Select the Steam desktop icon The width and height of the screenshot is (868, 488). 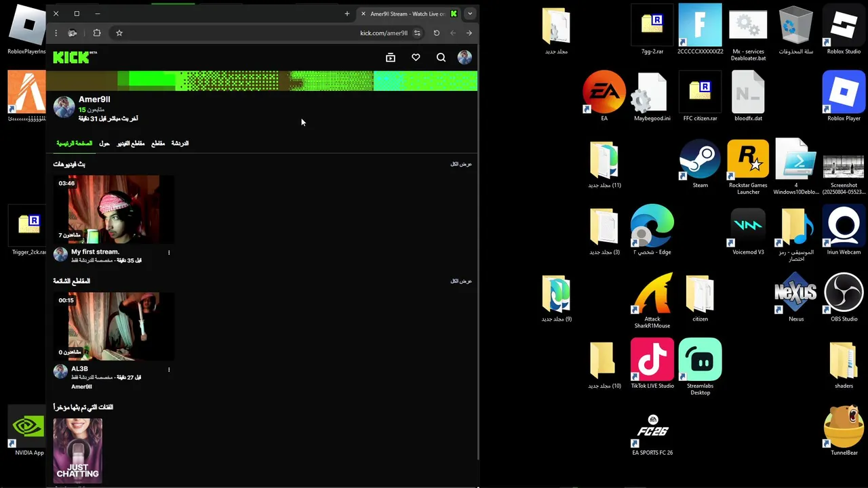[x=700, y=163]
